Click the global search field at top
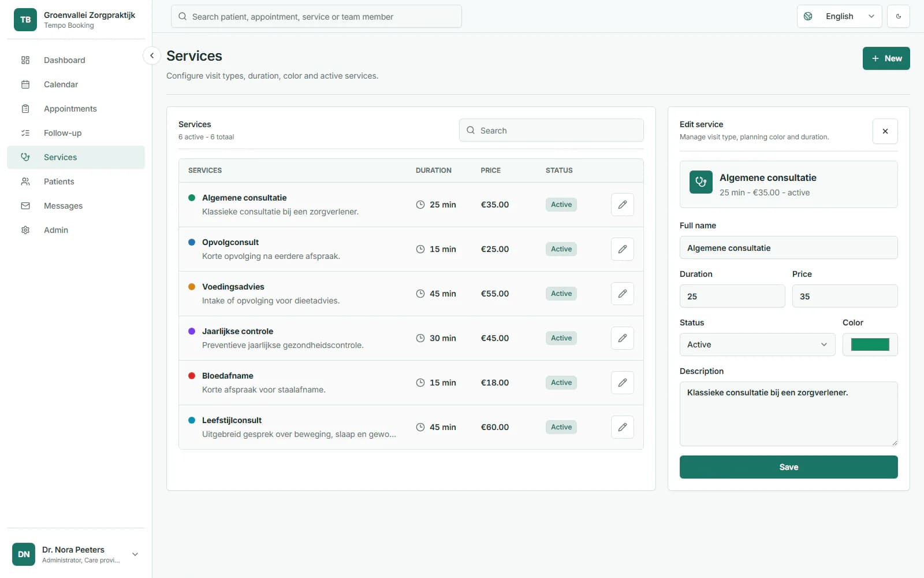The width and height of the screenshot is (924, 578). 316,16
